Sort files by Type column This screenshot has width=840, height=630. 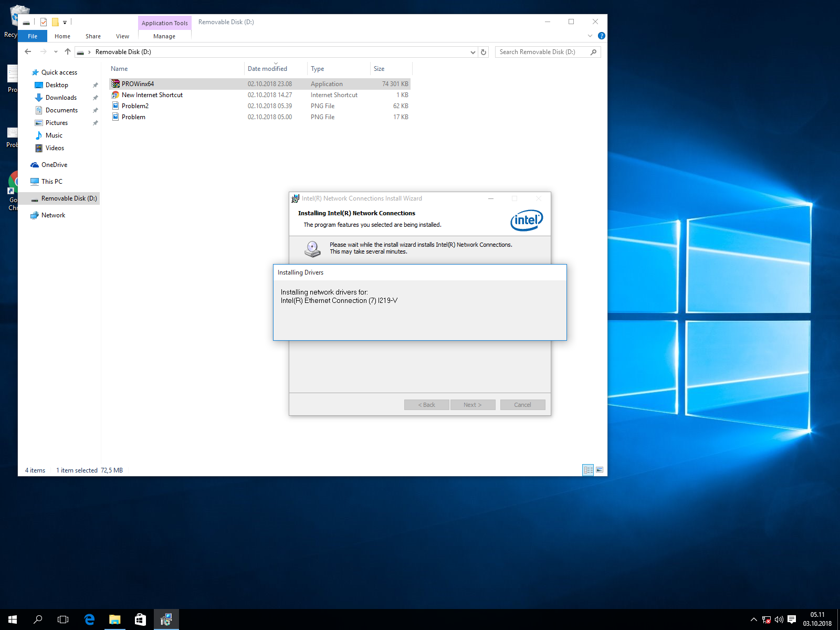(x=339, y=69)
